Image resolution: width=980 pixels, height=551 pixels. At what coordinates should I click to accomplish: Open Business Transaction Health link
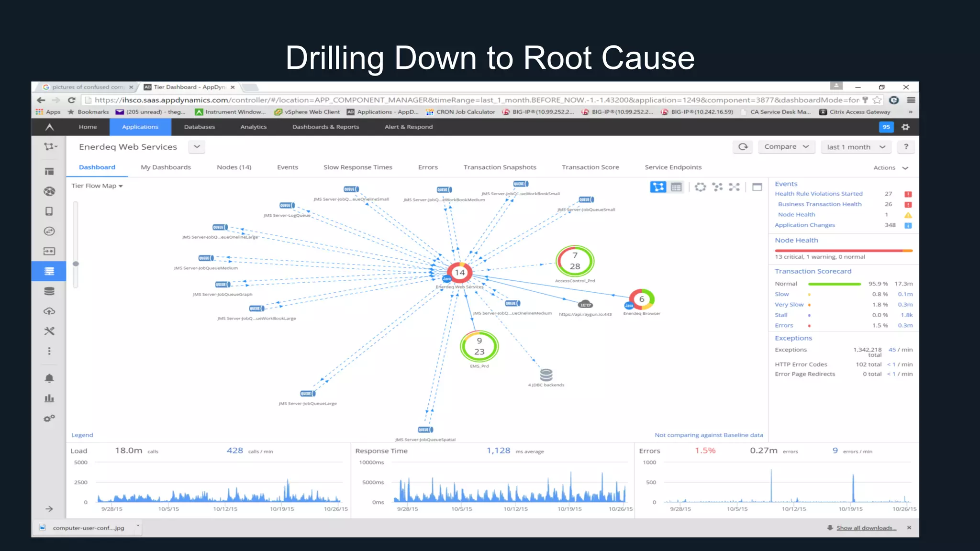pos(820,204)
